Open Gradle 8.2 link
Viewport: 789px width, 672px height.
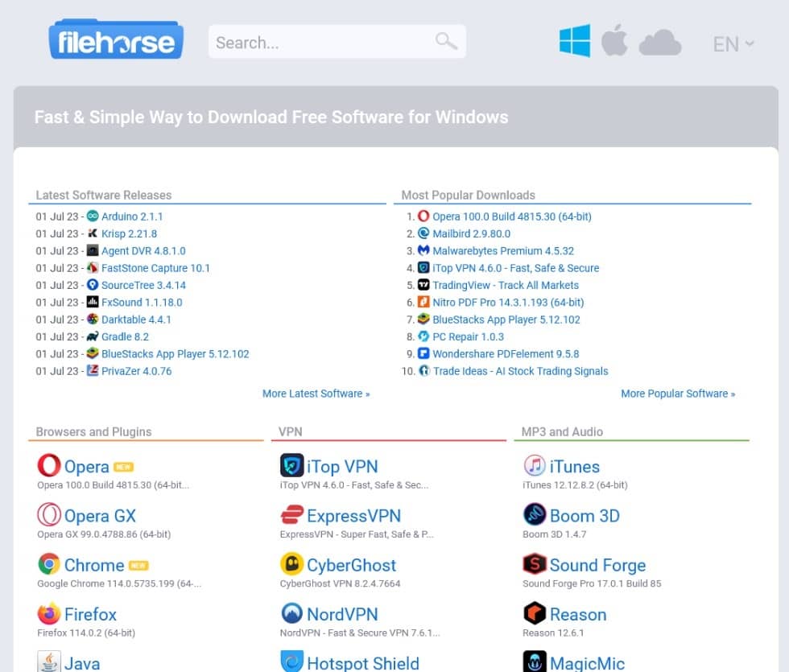pyautogui.click(x=126, y=336)
